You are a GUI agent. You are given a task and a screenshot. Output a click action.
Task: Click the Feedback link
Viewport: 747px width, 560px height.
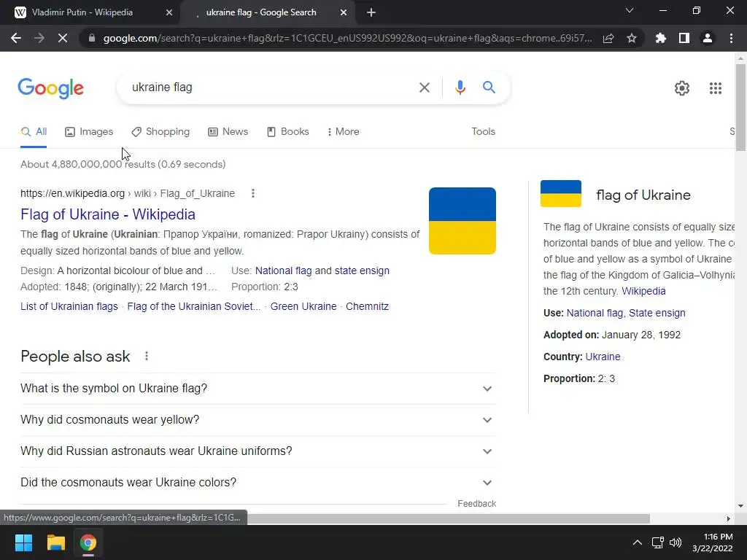pyautogui.click(x=477, y=504)
